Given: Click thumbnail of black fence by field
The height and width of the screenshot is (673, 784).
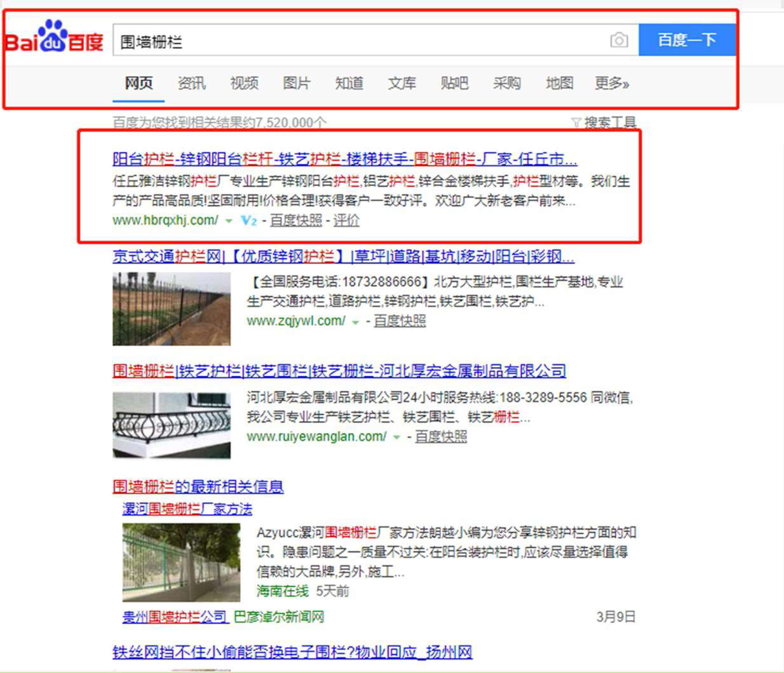Looking at the screenshot, I should [172, 309].
